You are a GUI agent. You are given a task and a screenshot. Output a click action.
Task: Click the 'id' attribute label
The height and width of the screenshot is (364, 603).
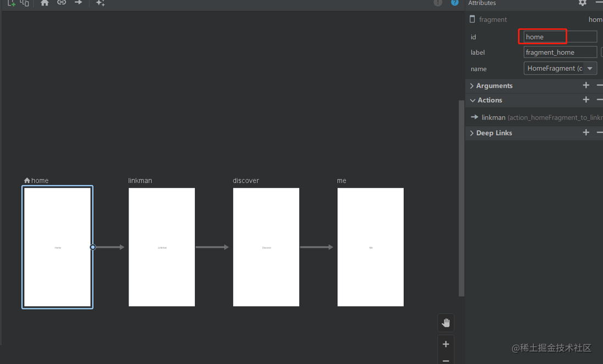coord(473,37)
